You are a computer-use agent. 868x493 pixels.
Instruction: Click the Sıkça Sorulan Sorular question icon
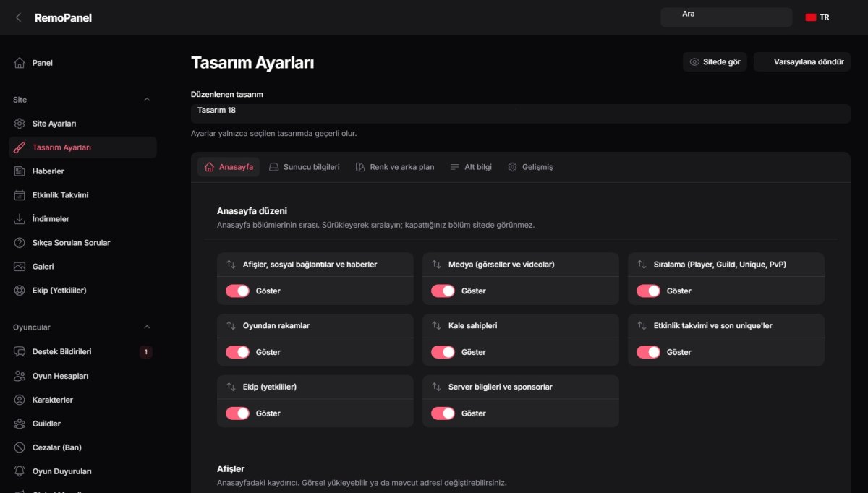click(x=20, y=243)
